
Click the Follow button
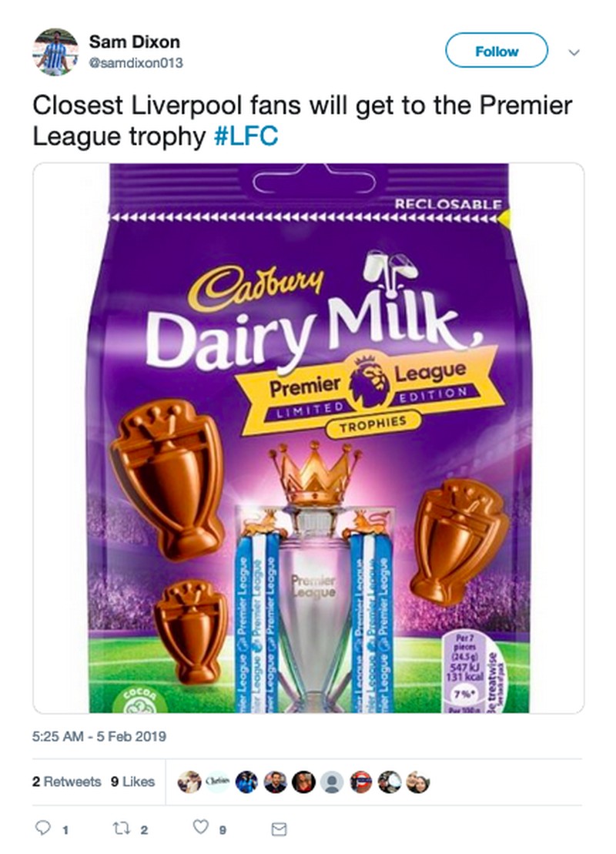point(497,52)
